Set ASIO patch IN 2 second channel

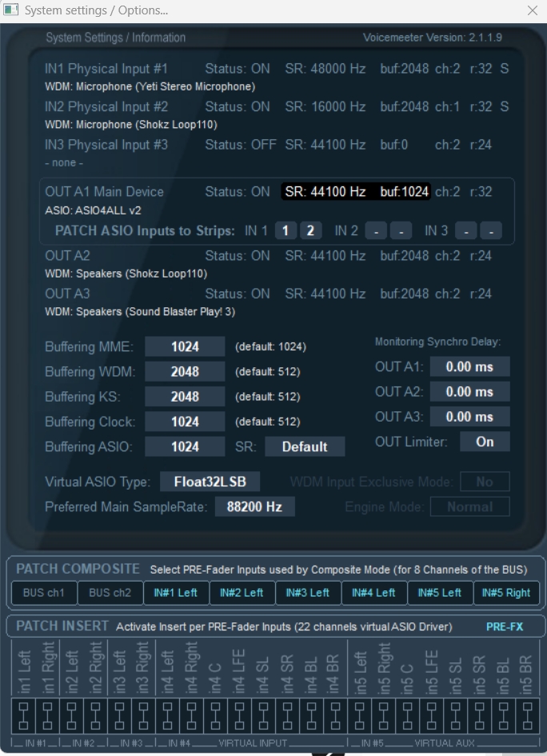pos(401,231)
